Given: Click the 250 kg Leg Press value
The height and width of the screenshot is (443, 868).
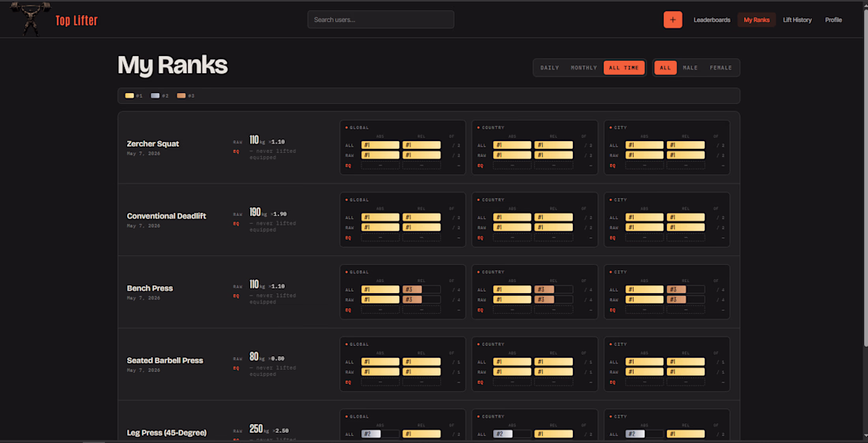Looking at the screenshot, I should click(258, 430).
